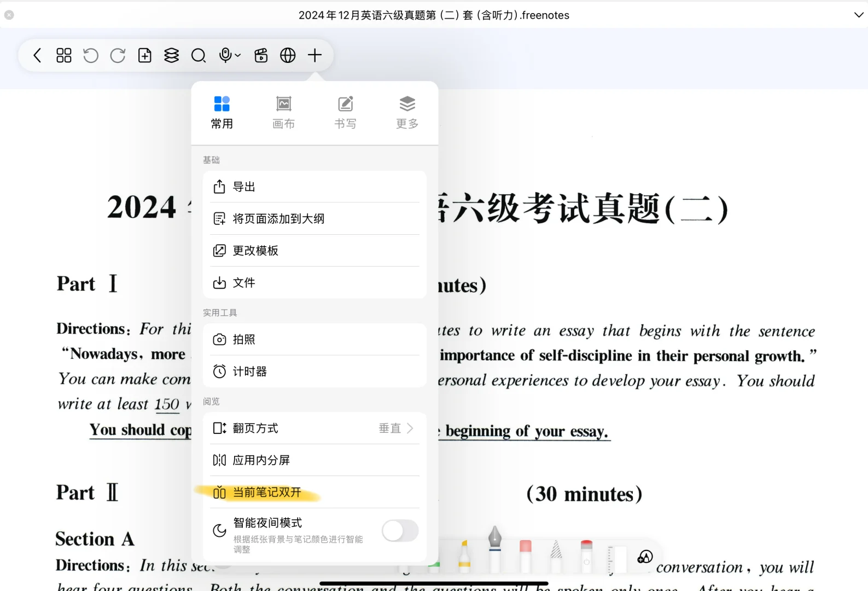Image resolution: width=868 pixels, height=591 pixels.
Task: Go back using the left arrow
Action: pyautogui.click(x=37, y=55)
